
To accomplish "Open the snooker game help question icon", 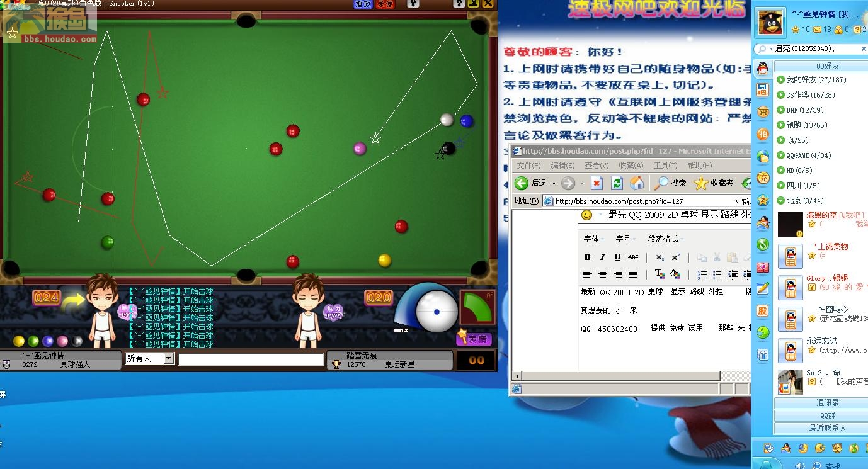I will [x=459, y=3].
